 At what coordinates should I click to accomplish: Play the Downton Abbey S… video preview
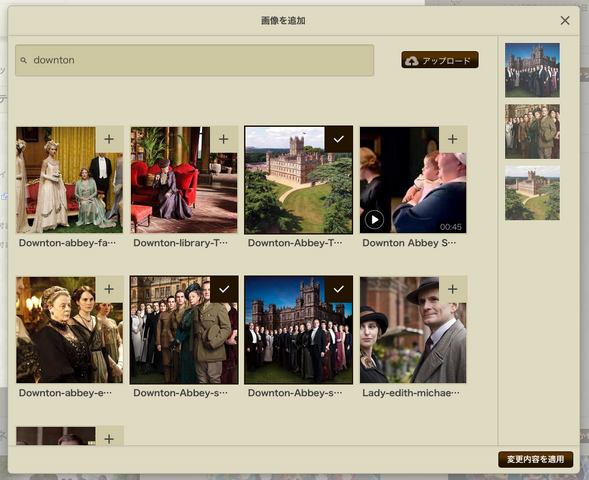374,220
